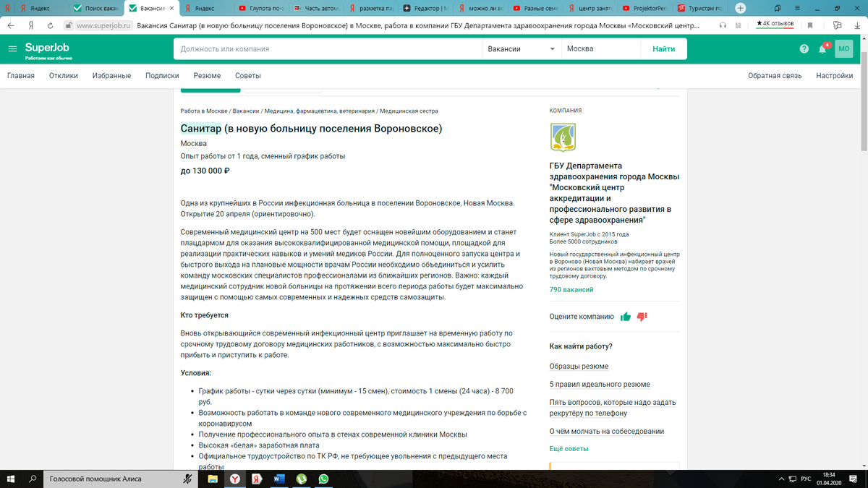The image size is (868, 488).
Task: Open Обратная связь link
Action: pyautogui.click(x=775, y=76)
